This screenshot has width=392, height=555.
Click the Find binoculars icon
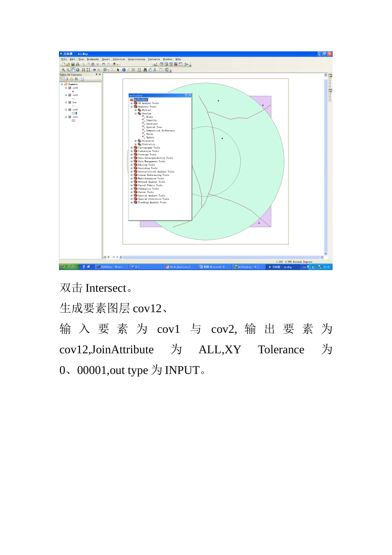click(145, 70)
